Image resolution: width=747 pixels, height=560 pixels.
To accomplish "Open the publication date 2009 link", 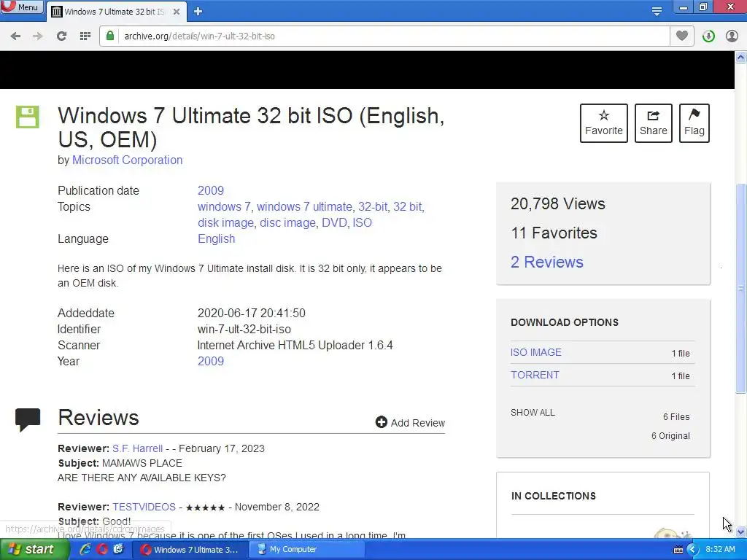I will tap(211, 190).
